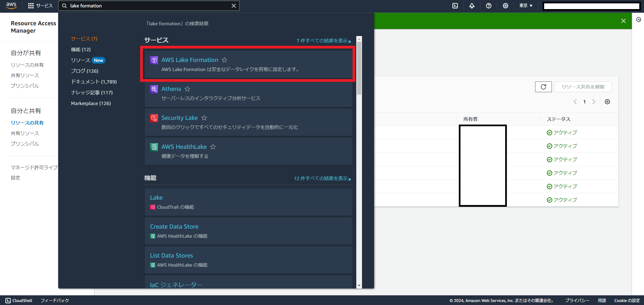The image size is (644, 305).
Task: Expand the 東京 region dropdown
Action: [x=526, y=6]
